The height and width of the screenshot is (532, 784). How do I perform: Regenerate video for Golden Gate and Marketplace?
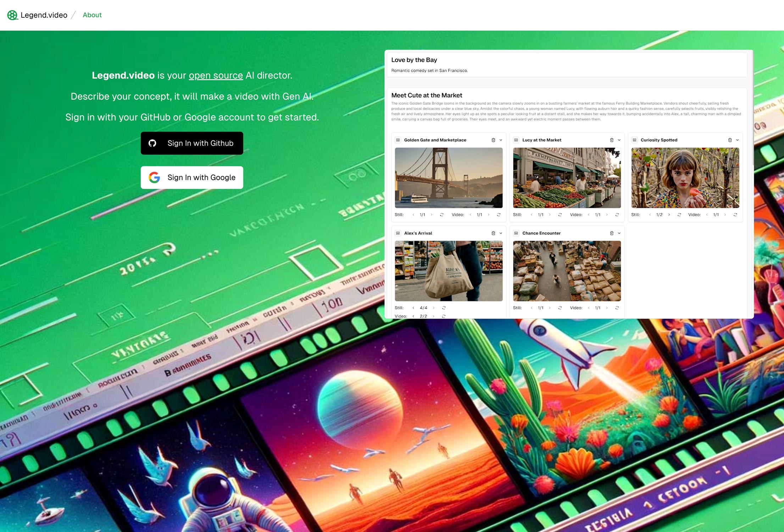(x=499, y=215)
